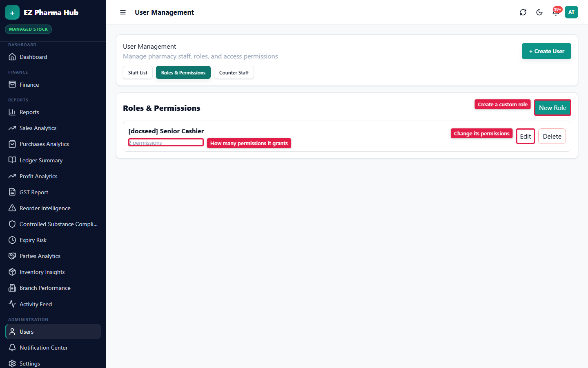Click the Profit Analytics trend icon
The image size is (588, 368).
[x=12, y=176]
